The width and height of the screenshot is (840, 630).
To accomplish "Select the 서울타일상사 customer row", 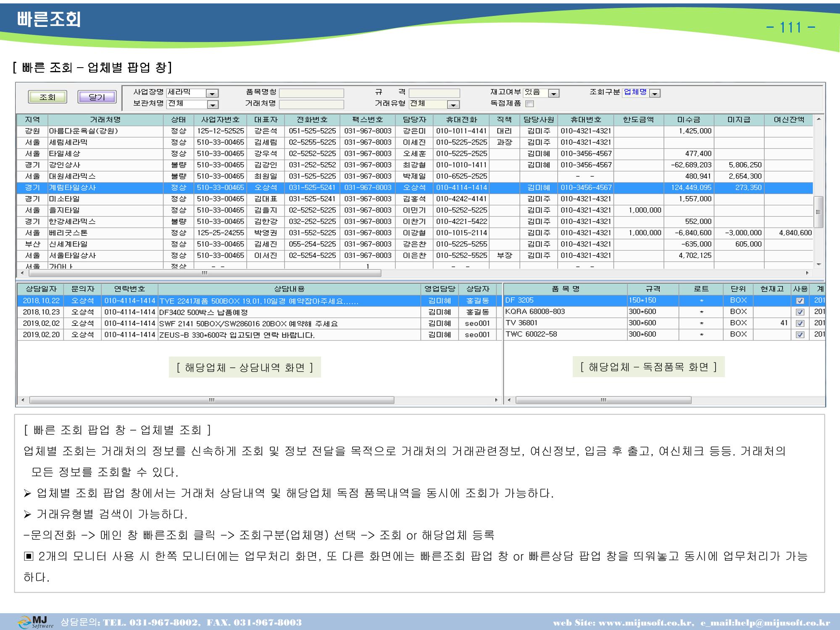I will click(415, 256).
